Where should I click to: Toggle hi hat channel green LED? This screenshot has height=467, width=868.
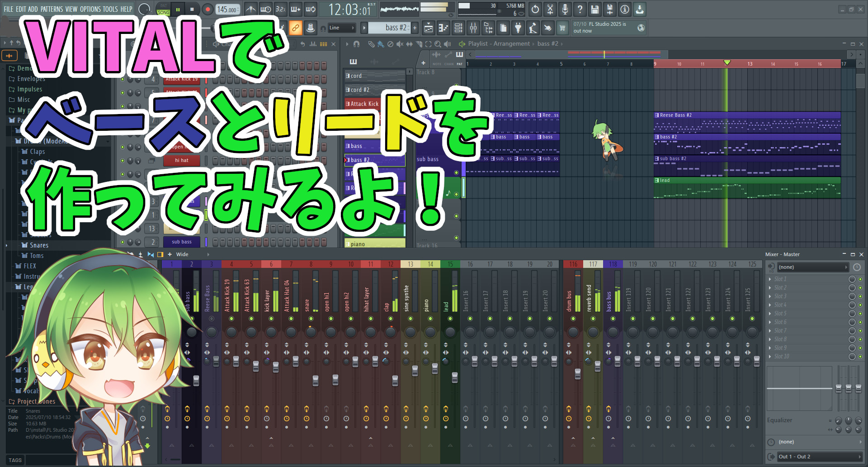(x=123, y=161)
